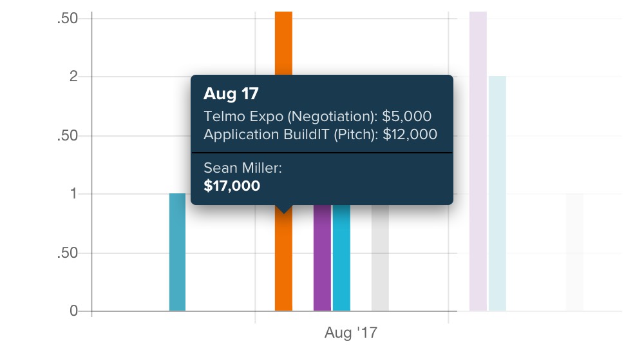Select the bright cyan bar beside the purple one
The height and width of the screenshot is (348, 644).
coord(341,258)
